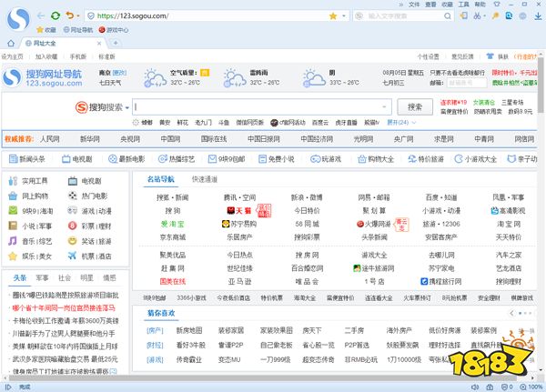The width and height of the screenshot is (546, 392).
Task: Click the 更改 city change link
Action: [117, 72]
